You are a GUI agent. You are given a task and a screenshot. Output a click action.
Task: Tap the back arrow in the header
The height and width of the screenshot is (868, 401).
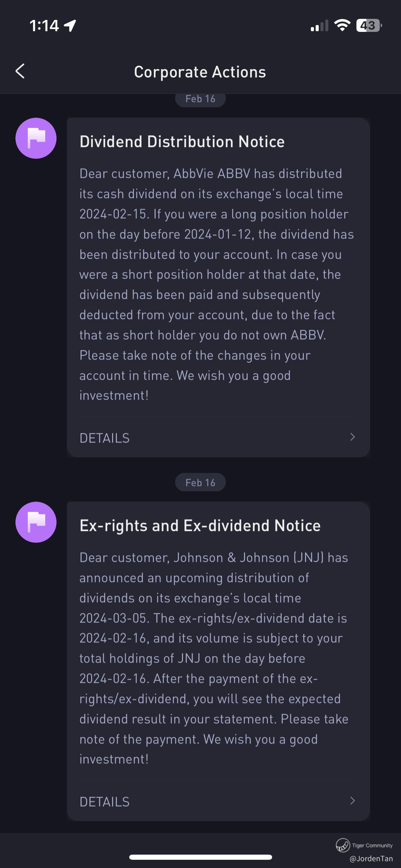20,71
